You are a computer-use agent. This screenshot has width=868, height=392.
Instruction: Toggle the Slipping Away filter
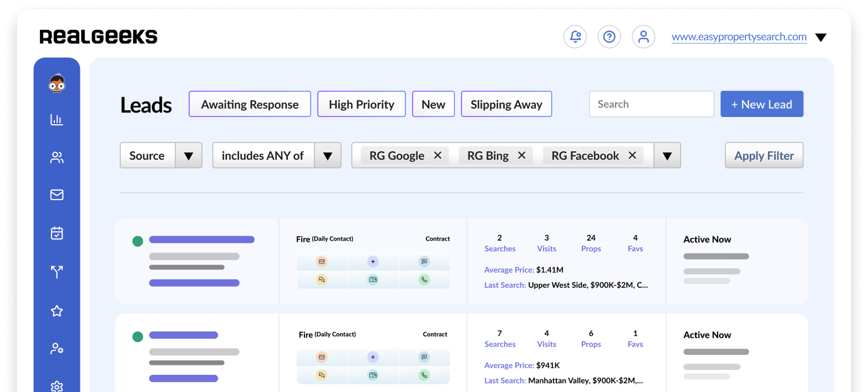(x=506, y=104)
